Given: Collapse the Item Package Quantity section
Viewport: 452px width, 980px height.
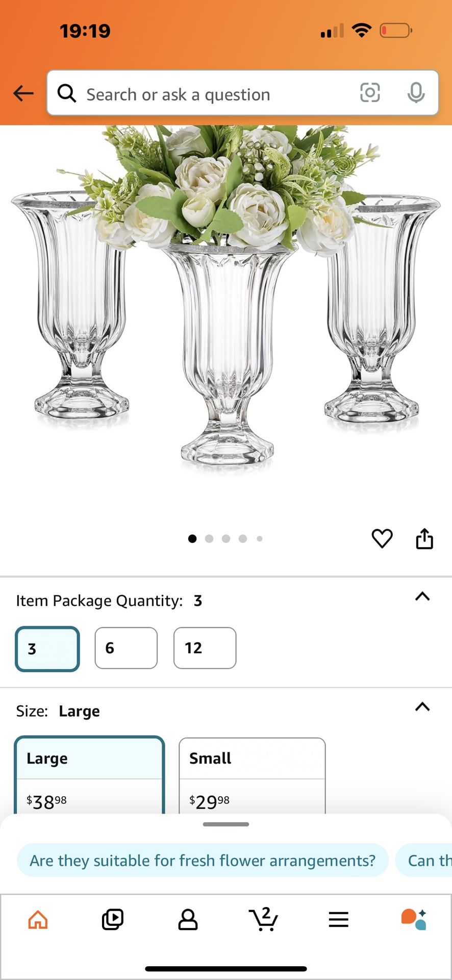Looking at the screenshot, I should pos(422,597).
